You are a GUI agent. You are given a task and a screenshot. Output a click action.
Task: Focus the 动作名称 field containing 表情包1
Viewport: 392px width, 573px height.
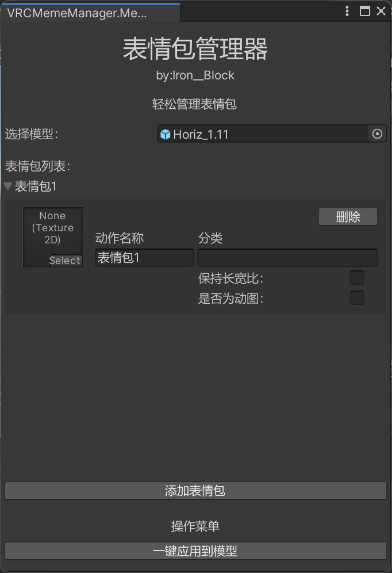144,258
